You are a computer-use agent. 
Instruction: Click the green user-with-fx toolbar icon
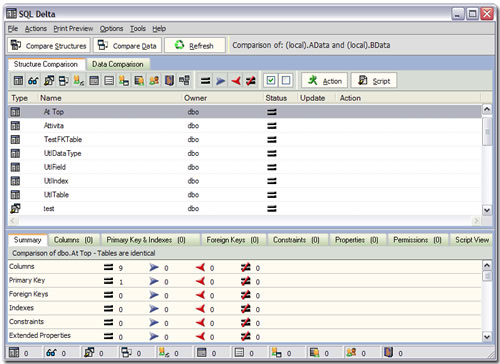pos(79,81)
